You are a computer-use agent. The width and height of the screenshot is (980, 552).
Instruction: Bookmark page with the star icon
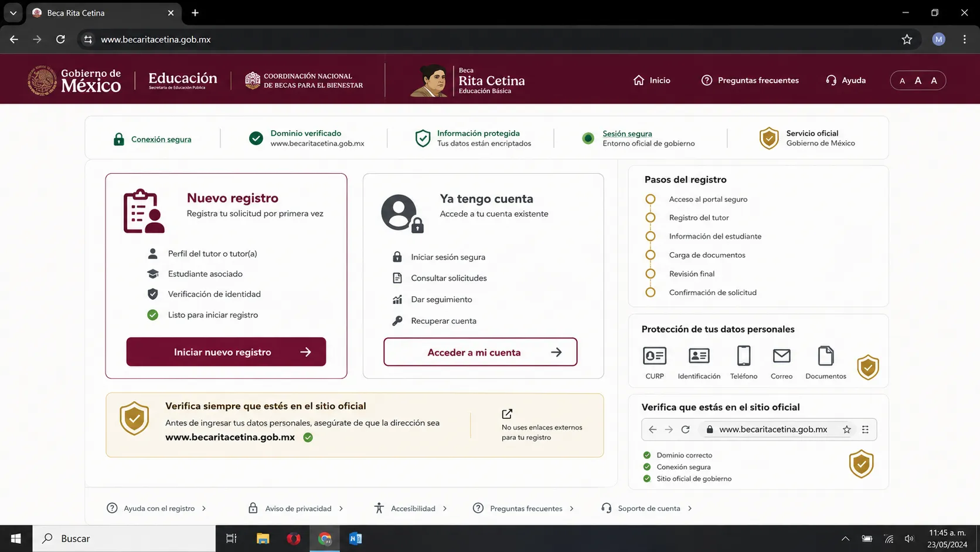pyautogui.click(x=907, y=39)
